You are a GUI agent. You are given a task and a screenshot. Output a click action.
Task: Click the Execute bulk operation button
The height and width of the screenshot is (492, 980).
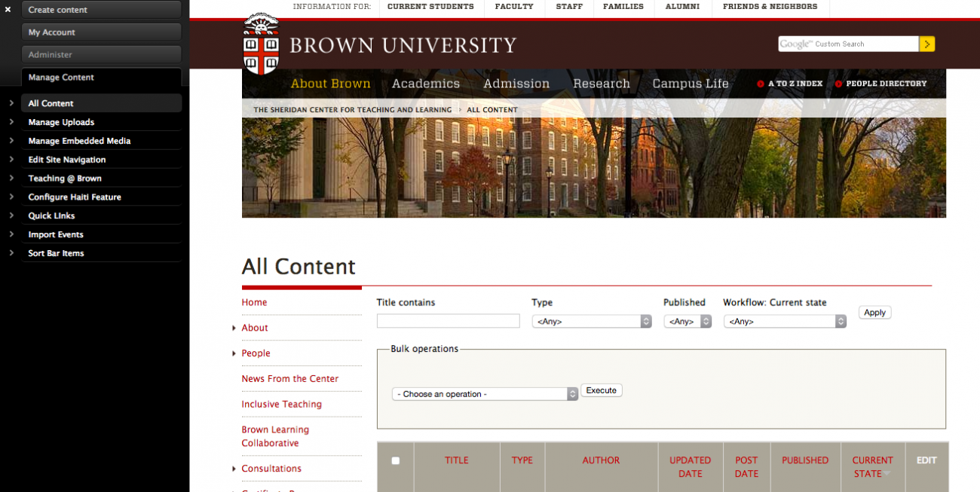tap(602, 390)
